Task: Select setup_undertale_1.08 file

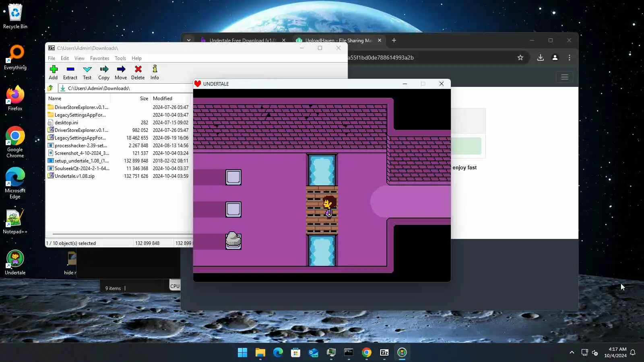Action: click(119, 161)
